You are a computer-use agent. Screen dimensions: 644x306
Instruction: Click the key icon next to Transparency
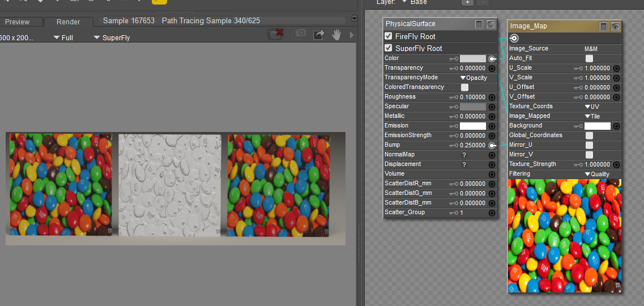(x=453, y=68)
